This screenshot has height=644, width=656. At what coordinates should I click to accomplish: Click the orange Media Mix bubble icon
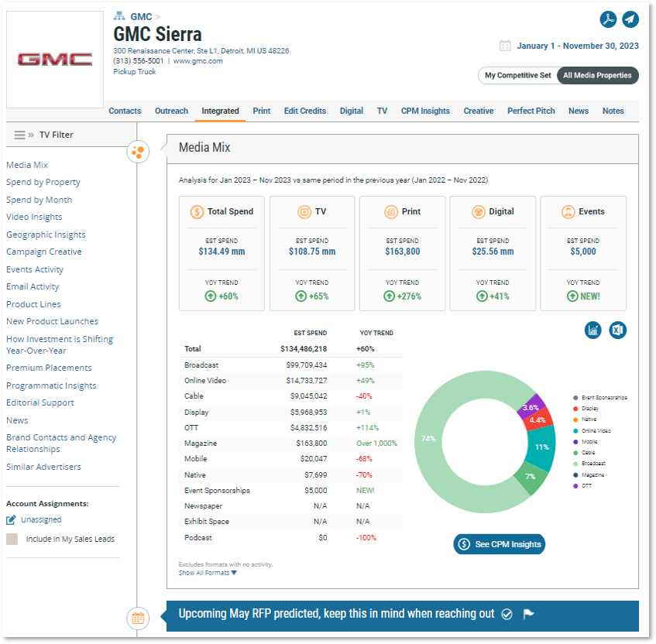pyautogui.click(x=138, y=152)
